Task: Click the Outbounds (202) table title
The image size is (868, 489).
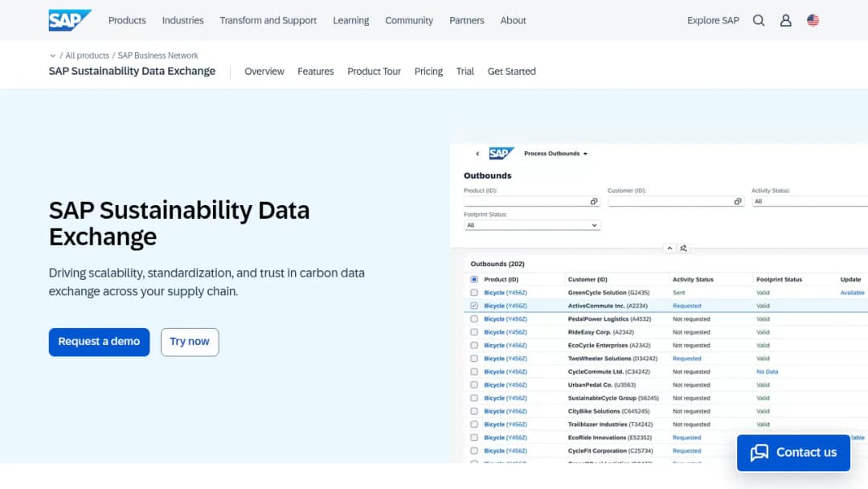Action: click(497, 264)
